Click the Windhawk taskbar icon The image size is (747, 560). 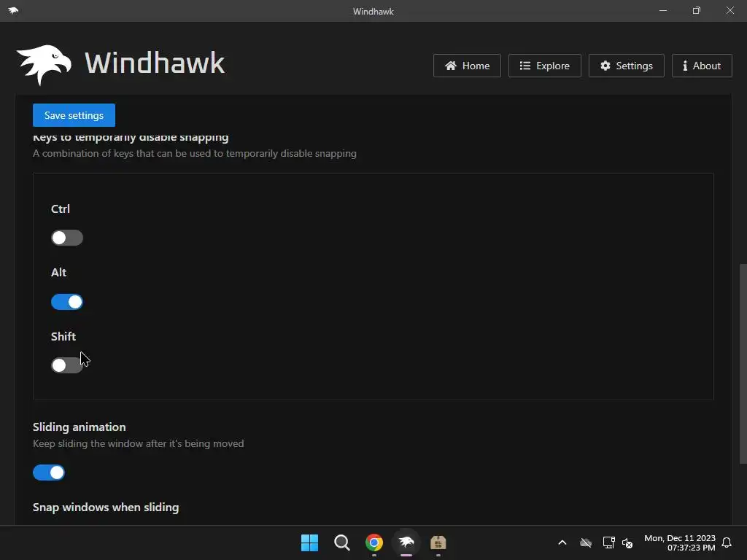[406, 542]
